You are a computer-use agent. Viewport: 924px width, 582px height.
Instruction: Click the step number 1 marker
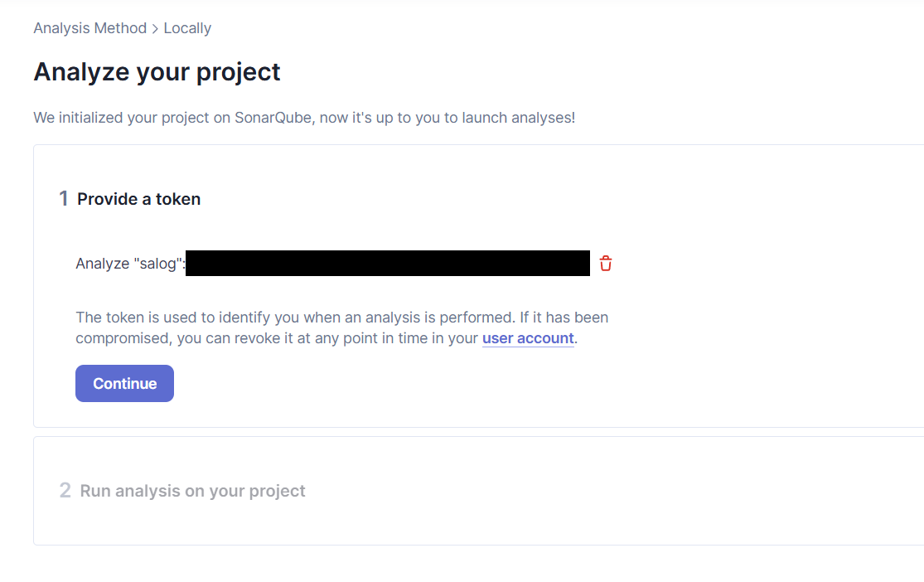point(64,199)
